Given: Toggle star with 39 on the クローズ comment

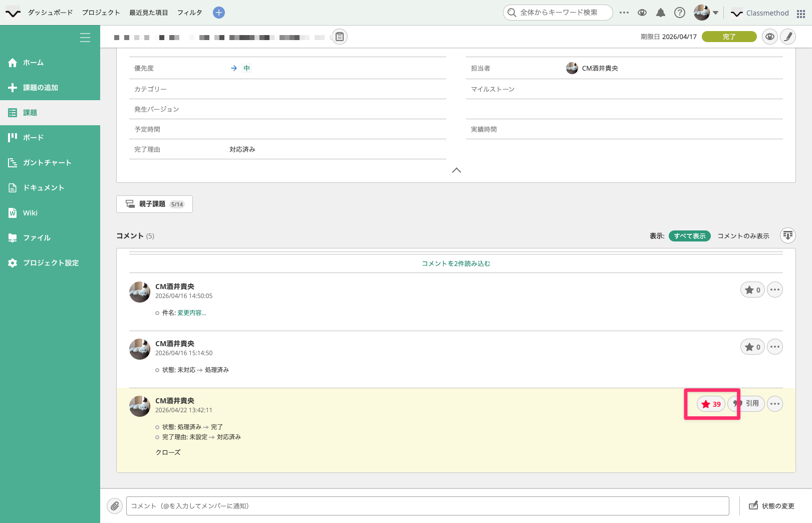Looking at the screenshot, I should coord(711,404).
